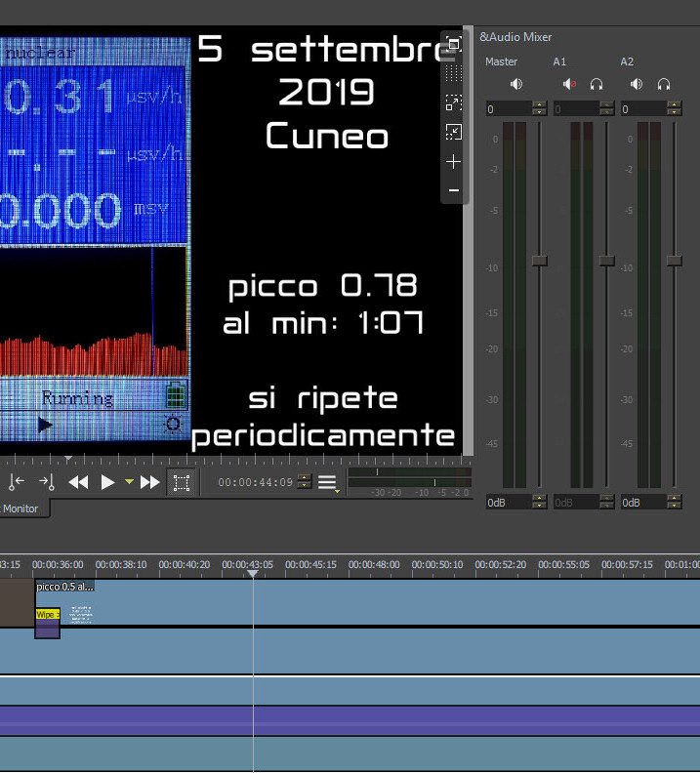This screenshot has width=700, height=773.
Task: Switch to the Monitor tab
Action: pos(21,509)
